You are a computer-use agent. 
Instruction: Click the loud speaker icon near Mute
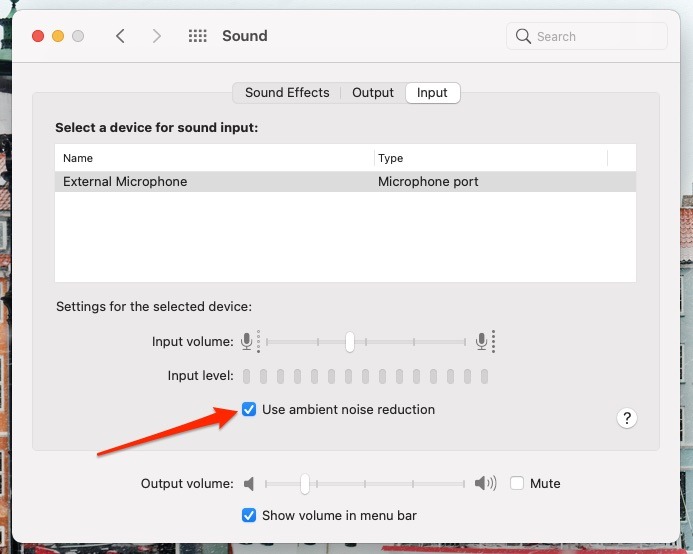click(x=485, y=483)
